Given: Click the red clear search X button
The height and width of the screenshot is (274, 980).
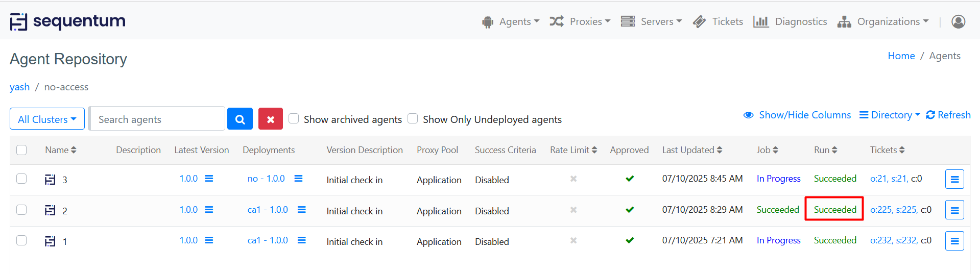Looking at the screenshot, I should click(x=270, y=119).
